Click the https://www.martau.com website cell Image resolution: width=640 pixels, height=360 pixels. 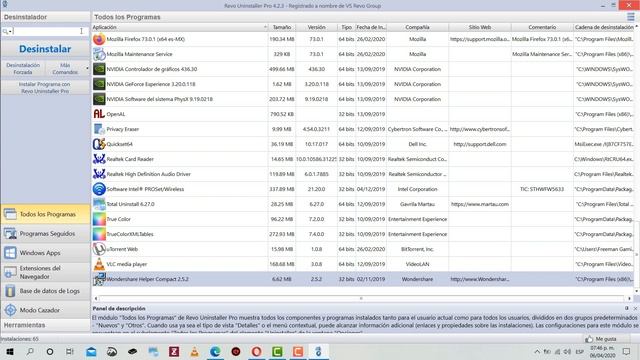point(480,204)
